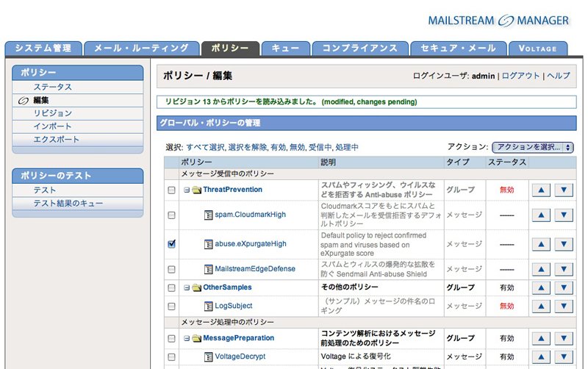Collapse the OtherSamples group
Image resolution: width=588 pixels, height=369 pixels.
click(187, 287)
